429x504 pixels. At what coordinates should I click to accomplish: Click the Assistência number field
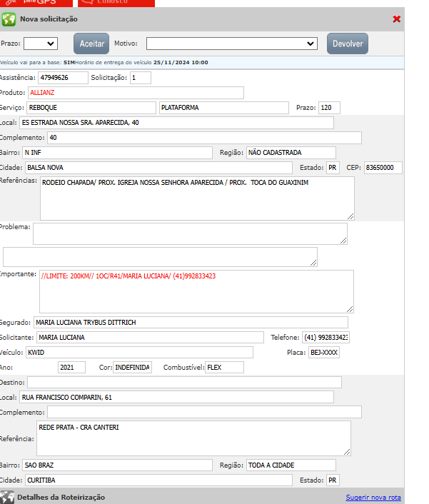[x=63, y=77]
